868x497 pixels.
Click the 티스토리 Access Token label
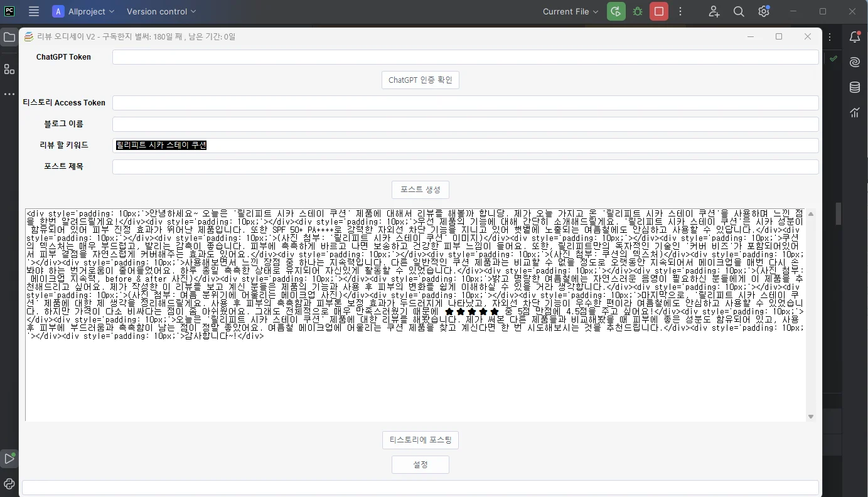click(64, 103)
